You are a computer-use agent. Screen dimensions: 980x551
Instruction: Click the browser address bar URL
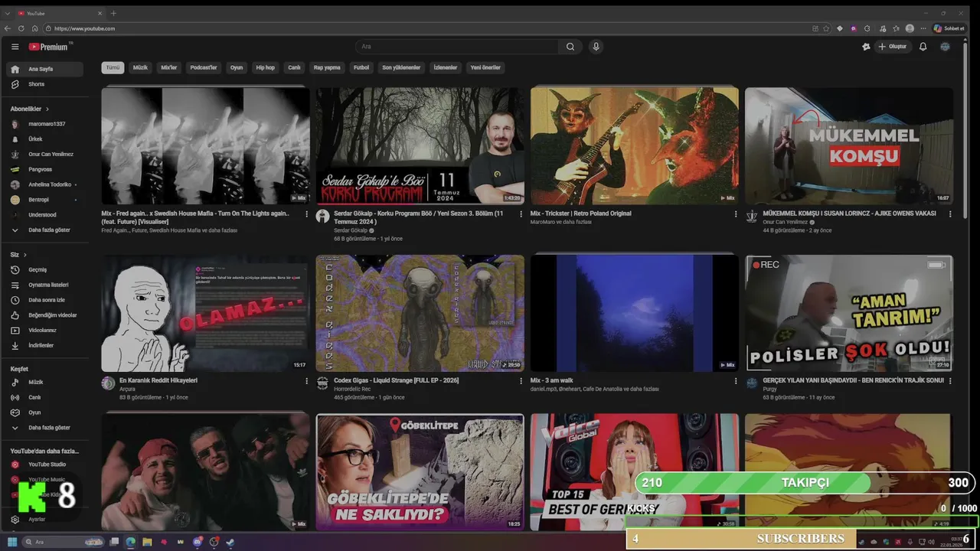[x=84, y=28]
